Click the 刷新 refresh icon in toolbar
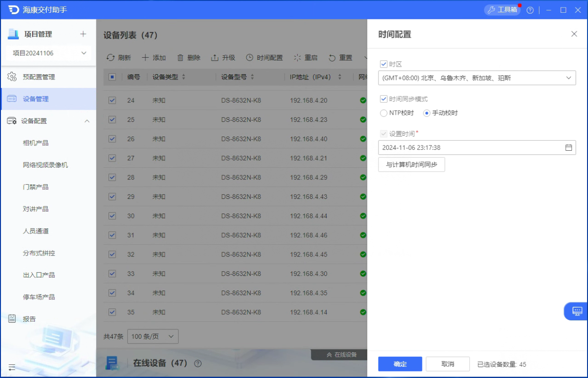The height and width of the screenshot is (378, 588). tap(110, 58)
